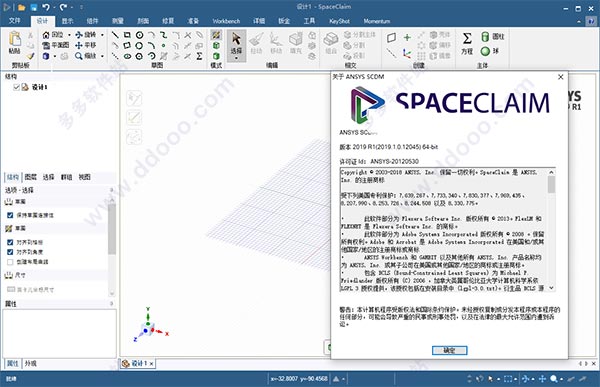Open the Zoom (缩放) dropdown arrow
The height and width of the screenshot is (387, 600).
[102, 56]
